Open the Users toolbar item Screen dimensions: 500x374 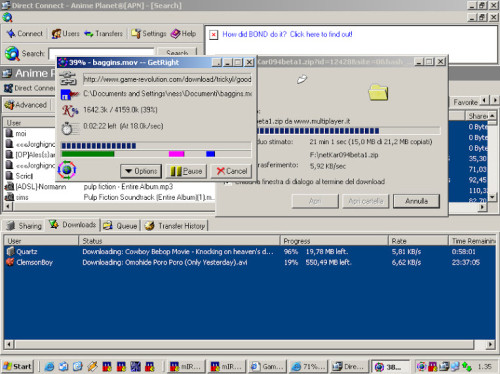tap(65, 34)
